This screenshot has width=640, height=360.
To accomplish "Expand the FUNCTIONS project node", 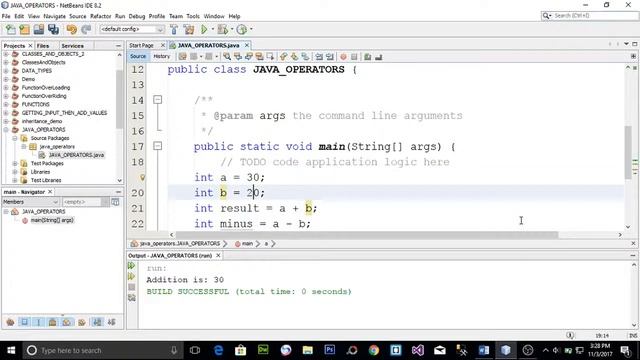I will pos(6,104).
